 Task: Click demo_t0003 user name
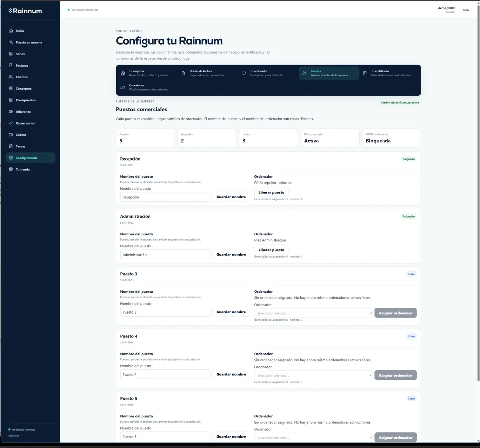[x=446, y=8]
